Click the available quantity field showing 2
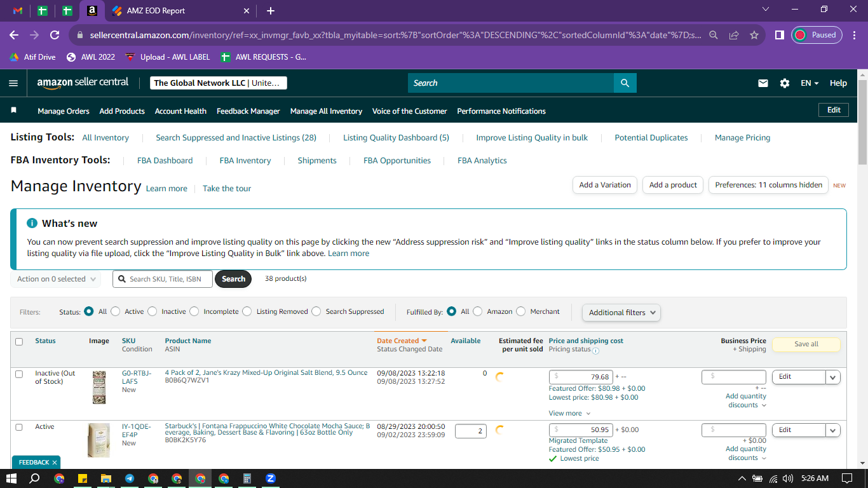This screenshot has width=868, height=488. pyautogui.click(x=470, y=431)
